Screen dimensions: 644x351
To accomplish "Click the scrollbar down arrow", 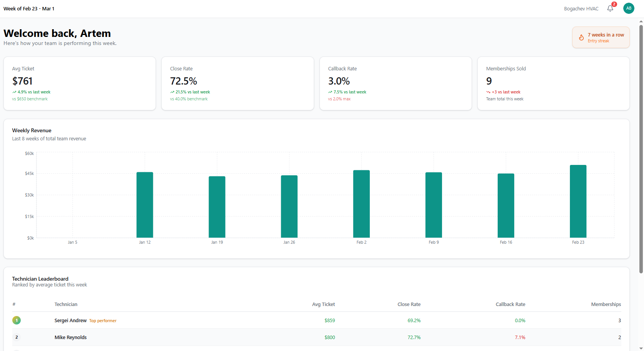I will click(641, 348).
